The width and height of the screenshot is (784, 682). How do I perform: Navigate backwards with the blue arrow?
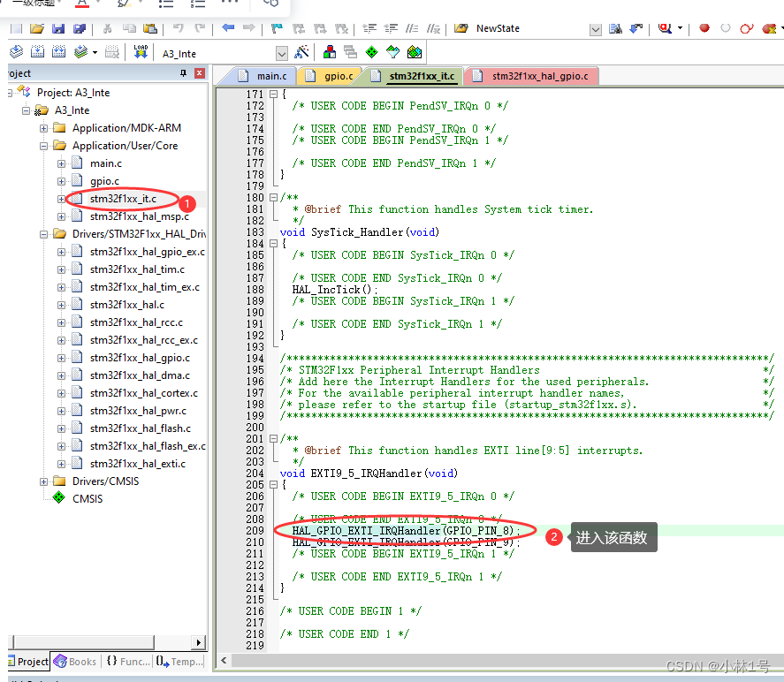click(228, 27)
